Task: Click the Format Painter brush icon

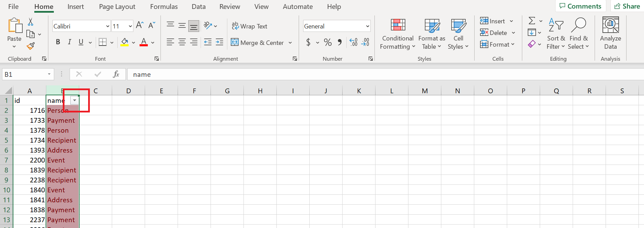Action: click(x=31, y=46)
